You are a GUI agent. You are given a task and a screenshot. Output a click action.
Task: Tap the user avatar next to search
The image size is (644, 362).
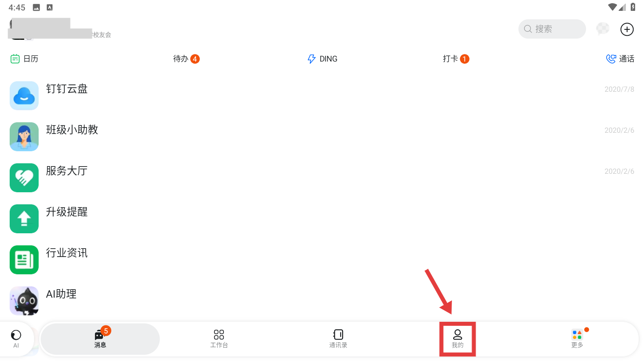coord(603,29)
